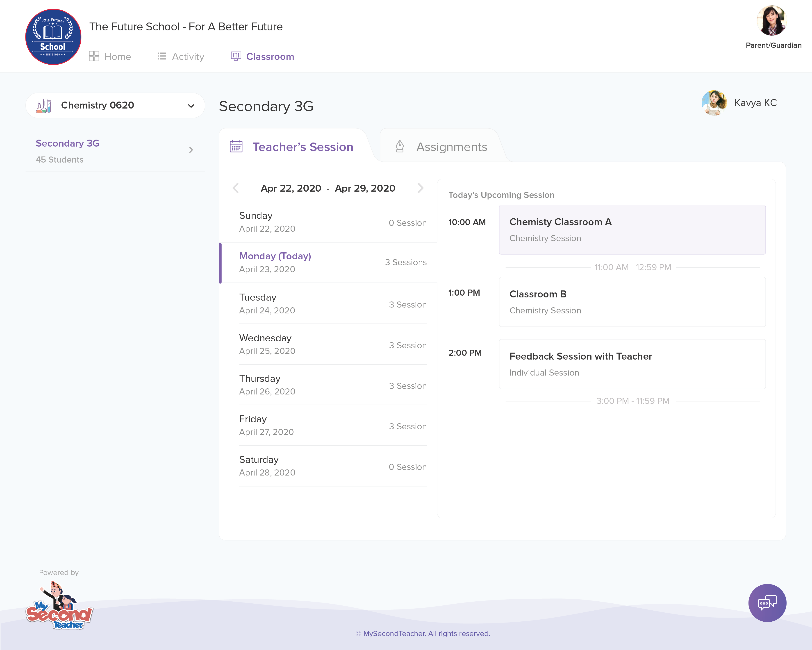Click the 1:00 PM time label
Image resolution: width=812 pixels, height=650 pixels.
(464, 293)
